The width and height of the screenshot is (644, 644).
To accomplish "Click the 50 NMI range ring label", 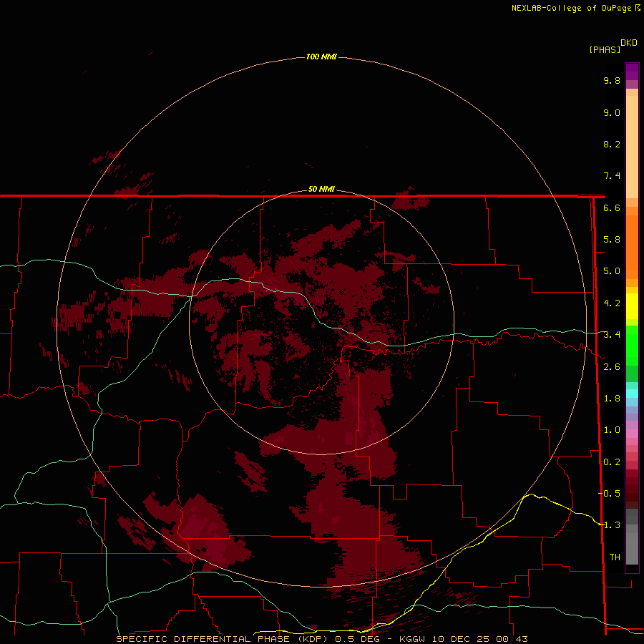I will 321,189.
